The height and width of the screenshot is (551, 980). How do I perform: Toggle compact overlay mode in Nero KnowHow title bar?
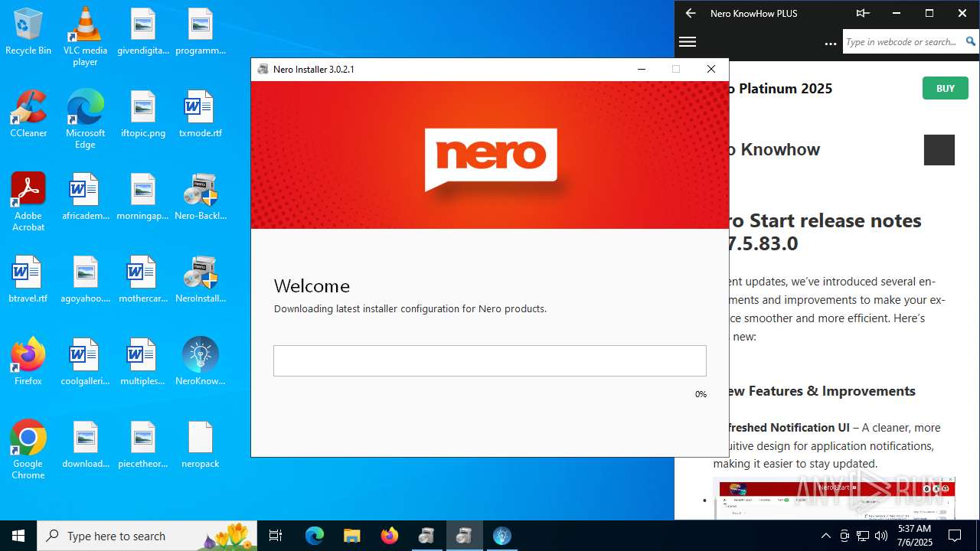pyautogui.click(x=863, y=13)
